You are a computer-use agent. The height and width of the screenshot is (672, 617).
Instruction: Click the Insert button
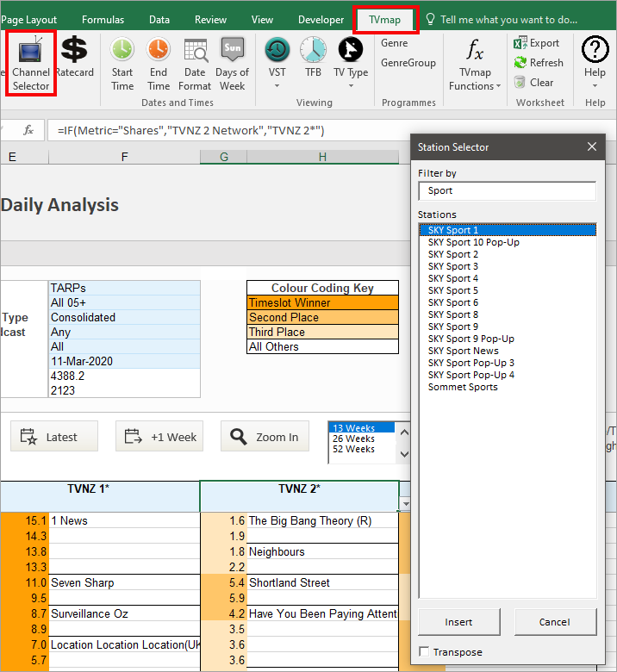(458, 622)
